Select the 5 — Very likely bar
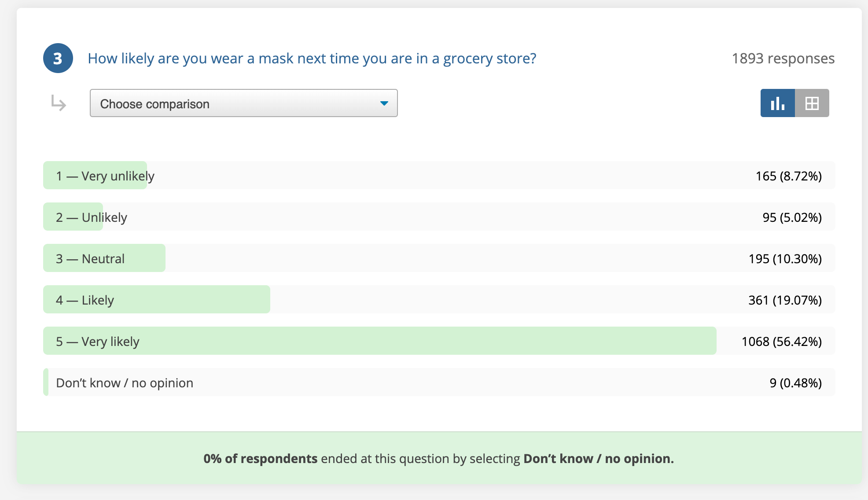The height and width of the screenshot is (500, 868). coord(439,341)
